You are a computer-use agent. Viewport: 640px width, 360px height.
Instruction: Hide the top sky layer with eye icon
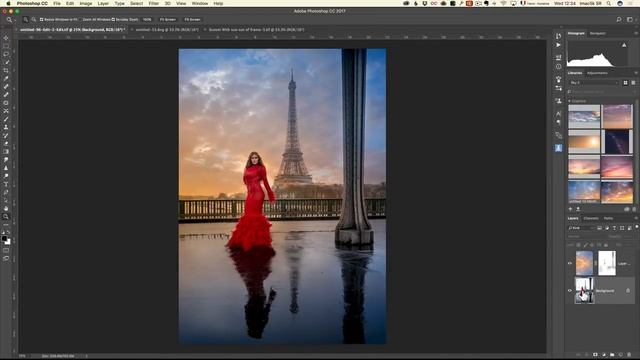click(570, 263)
